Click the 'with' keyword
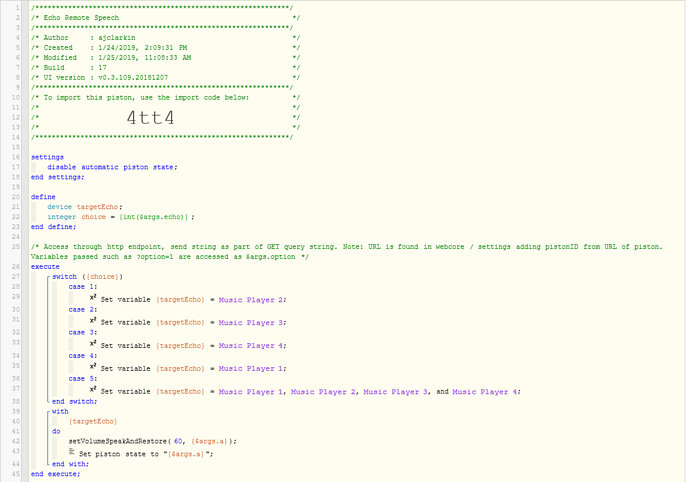690x482 pixels. [x=60, y=412]
